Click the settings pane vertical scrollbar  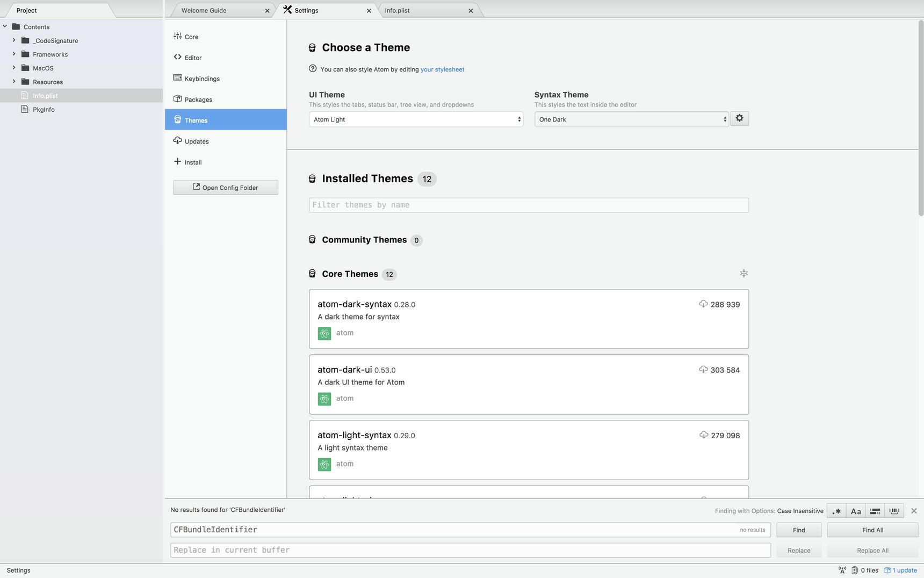click(920, 118)
